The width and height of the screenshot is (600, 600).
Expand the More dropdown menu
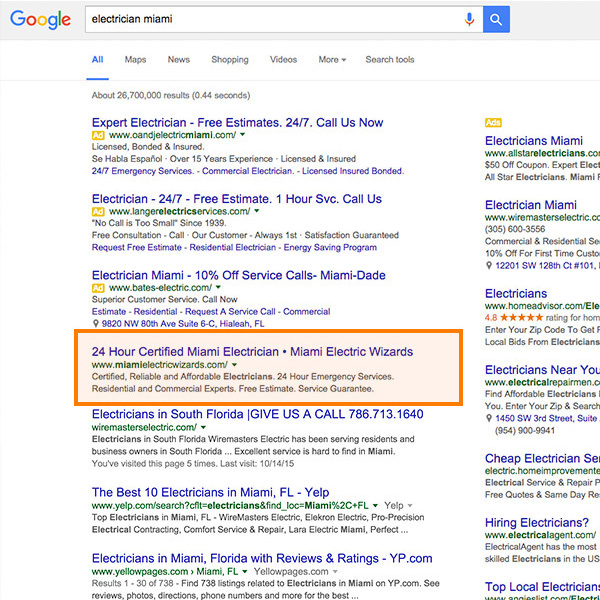click(332, 60)
